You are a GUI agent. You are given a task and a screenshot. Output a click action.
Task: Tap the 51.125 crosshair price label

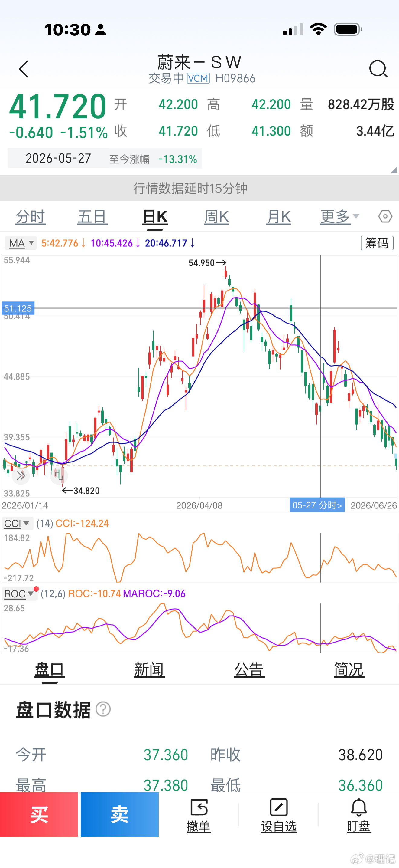[x=18, y=308]
